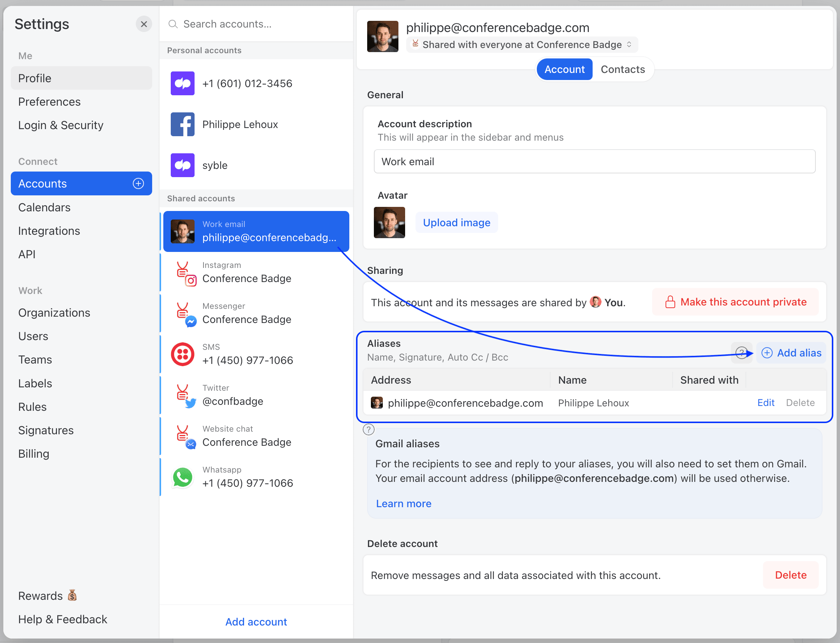Make this account private
Image resolution: width=840 pixels, height=643 pixels.
pos(735,302)
